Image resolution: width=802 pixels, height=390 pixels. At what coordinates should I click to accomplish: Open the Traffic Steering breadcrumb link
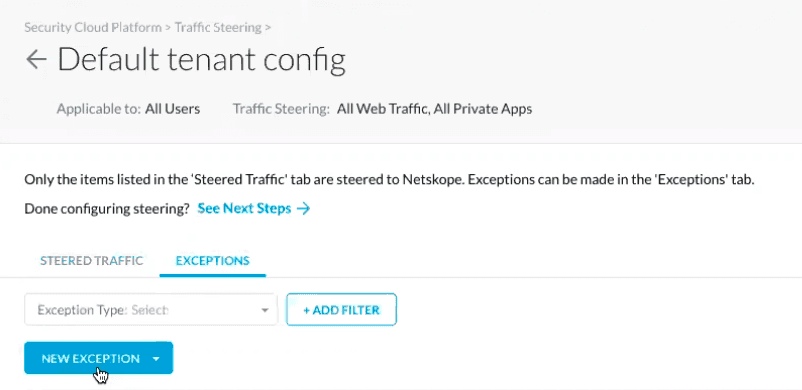point(218,27)
